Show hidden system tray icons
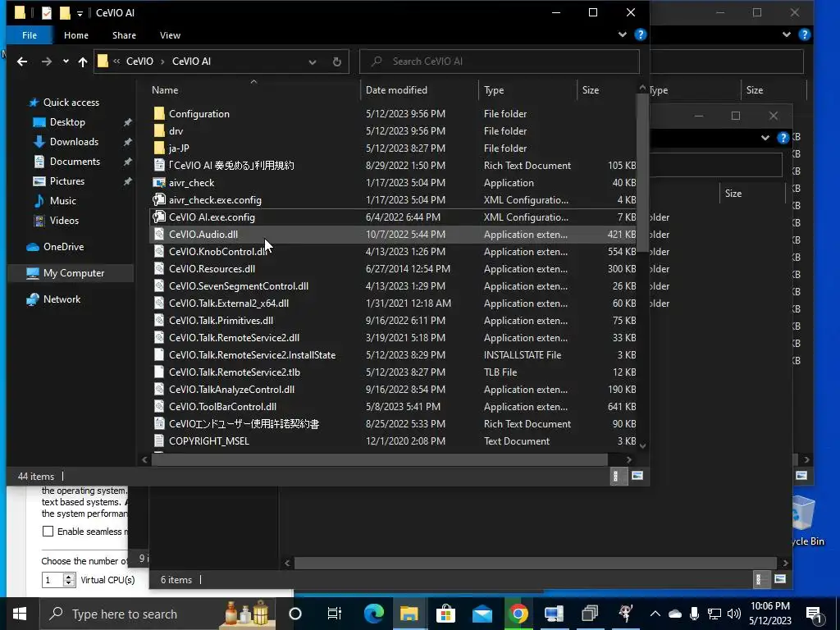 coord(655,614)
